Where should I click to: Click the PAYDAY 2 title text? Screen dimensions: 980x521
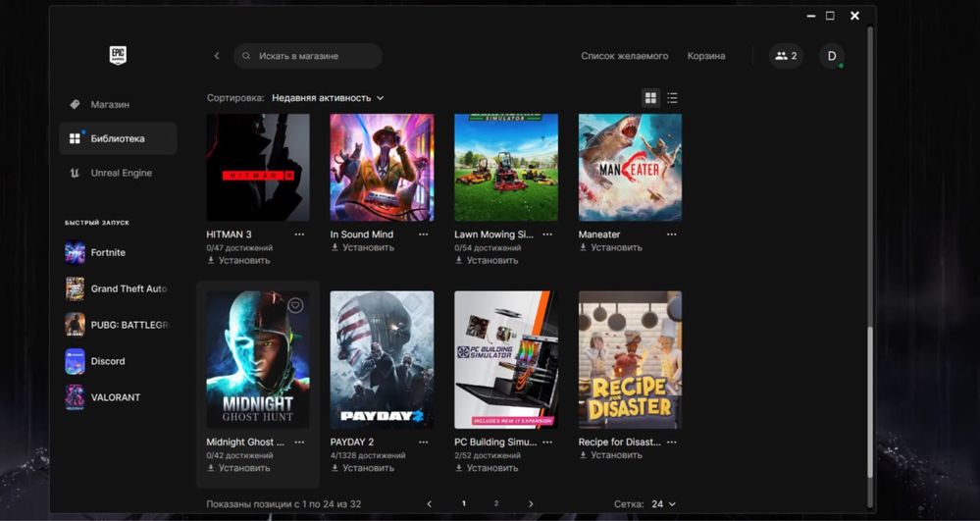click(352, 443)
